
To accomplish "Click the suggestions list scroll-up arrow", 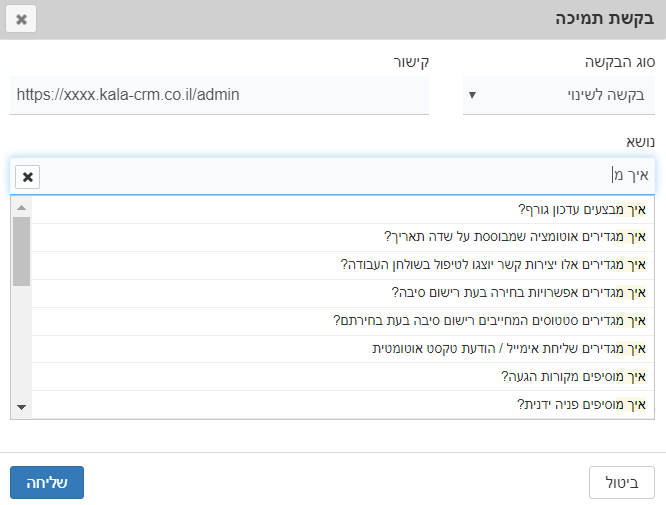I will (21, 208).
